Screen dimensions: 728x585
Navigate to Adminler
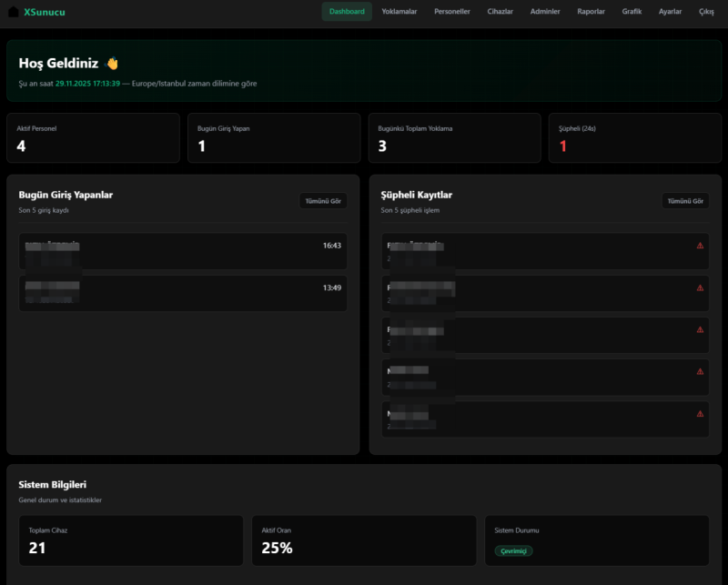pos(545,12)
